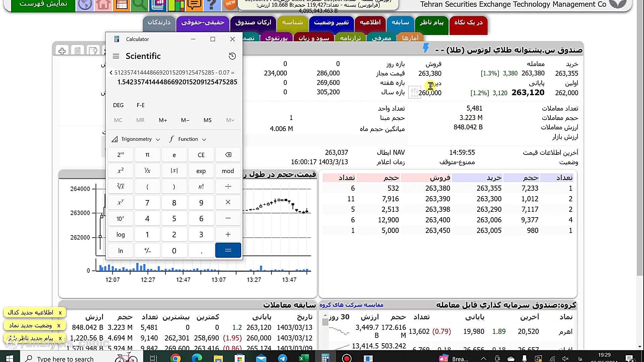Close the اطلاعیه جدید کدال notification
Screen dimensions: 644x362
pyautogui.click(x=60, y=312)
